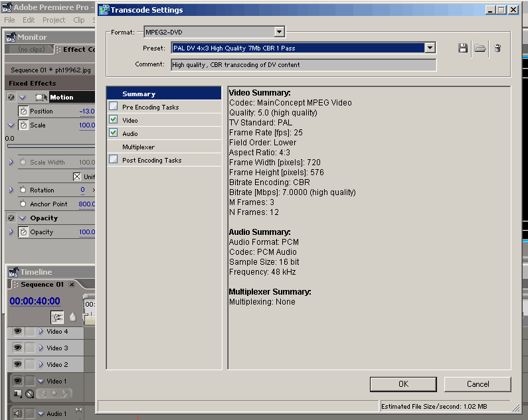Switch to the Effect Controls tab
The height and width of the screenshot is (420, 528).
(76, 50)
